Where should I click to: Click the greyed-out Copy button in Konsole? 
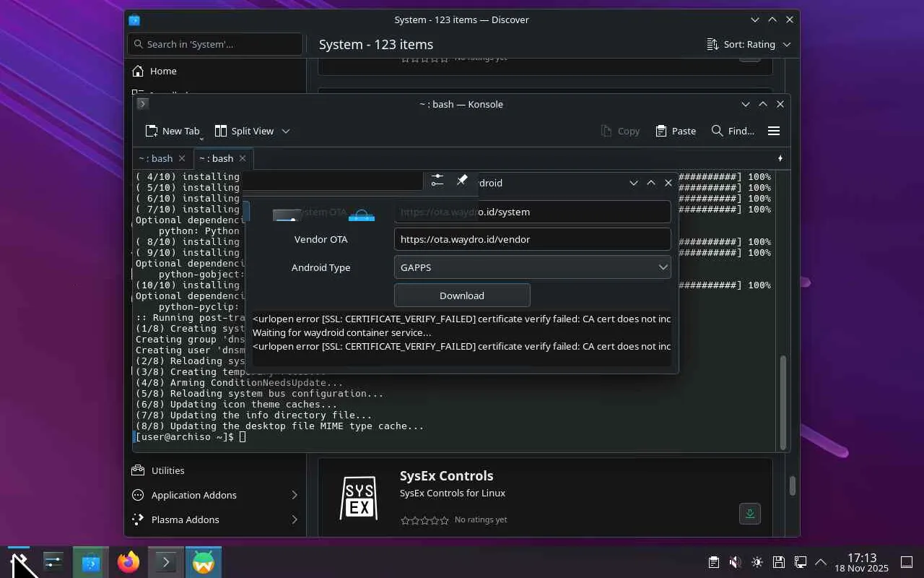tap(620, 131)
